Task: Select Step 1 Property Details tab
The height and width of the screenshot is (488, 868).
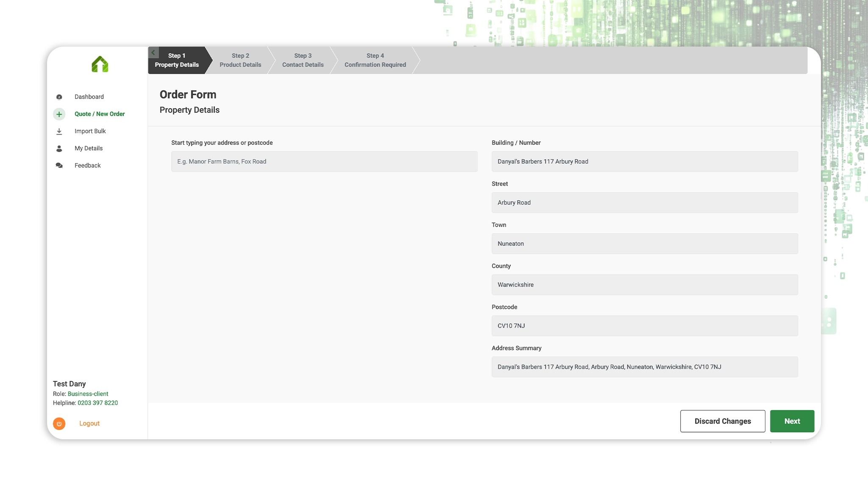Action: point(177,61)
